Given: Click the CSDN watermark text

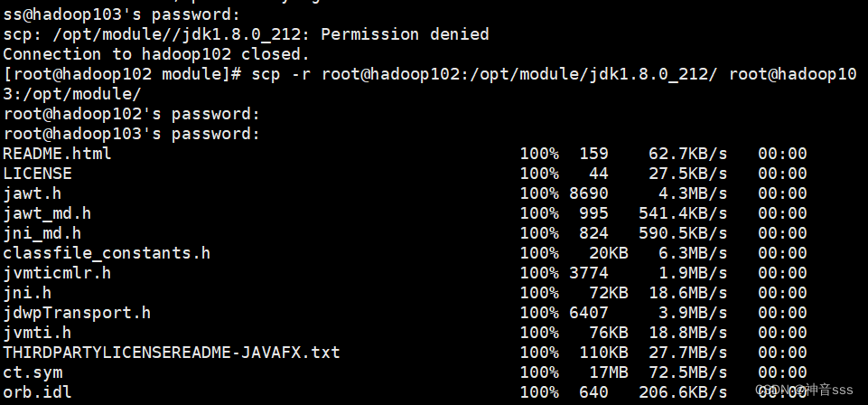Looking at the screenshot, I should [805, 390].
